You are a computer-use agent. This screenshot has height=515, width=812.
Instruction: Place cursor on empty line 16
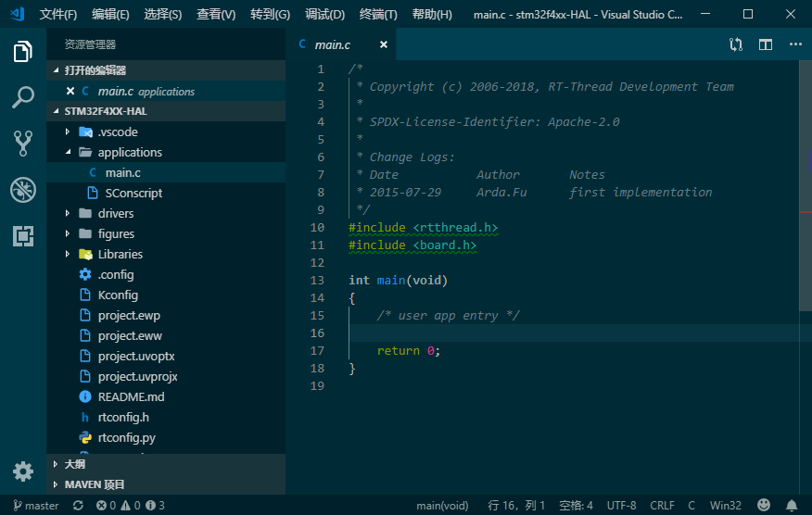575,333
